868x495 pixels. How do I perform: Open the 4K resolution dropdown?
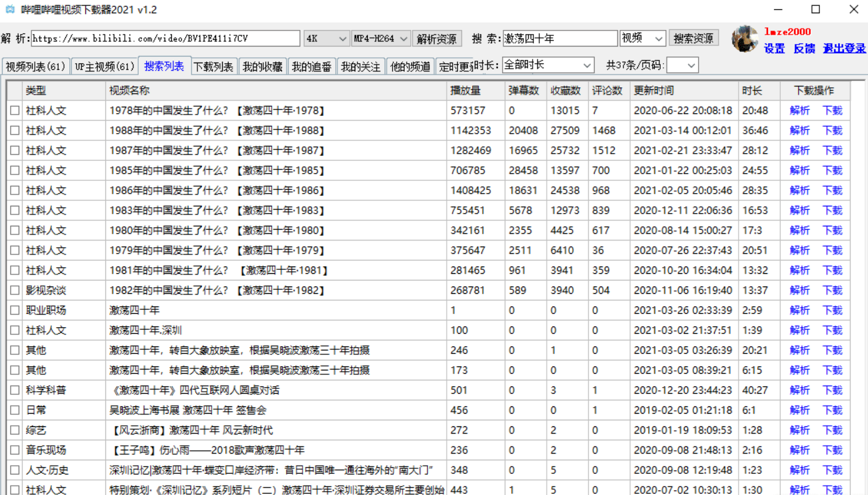click(x=326, y=39)
